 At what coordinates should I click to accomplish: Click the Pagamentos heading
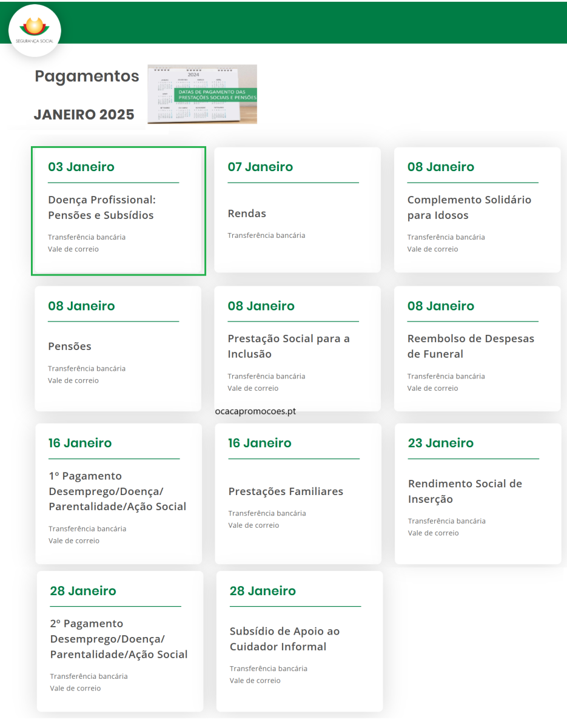pos(87,76)
